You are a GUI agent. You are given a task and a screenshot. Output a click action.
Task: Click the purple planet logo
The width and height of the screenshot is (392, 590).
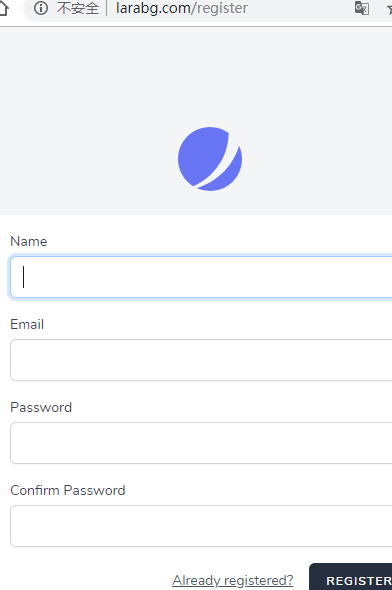point(210,159)
